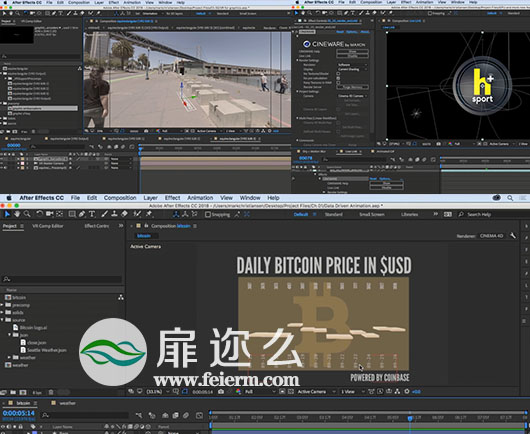Toggle Draft 3D in timeline header
530x434 pixels.
tap(152, 415)
